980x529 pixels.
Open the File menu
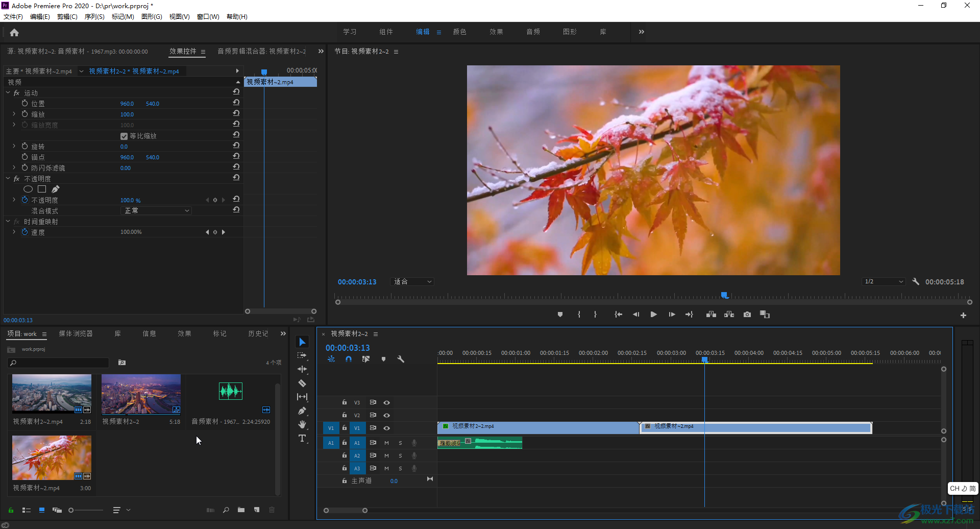pos(13,16)
